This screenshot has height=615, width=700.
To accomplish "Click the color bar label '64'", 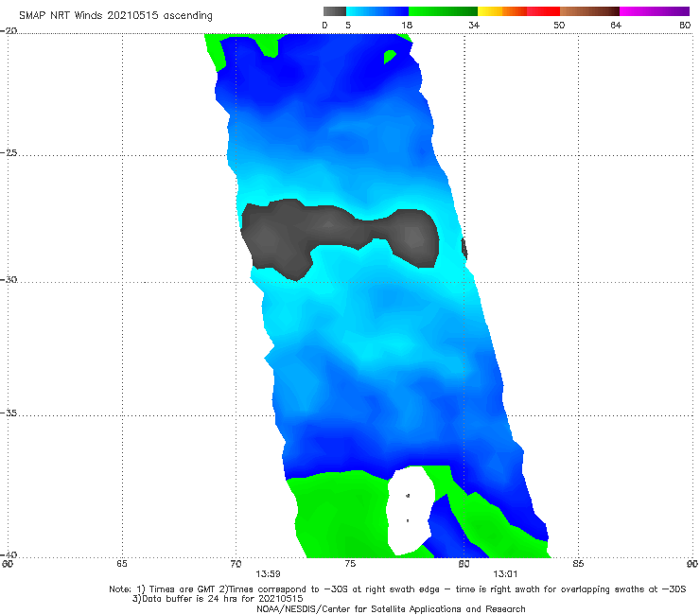I will click(616, 26).
